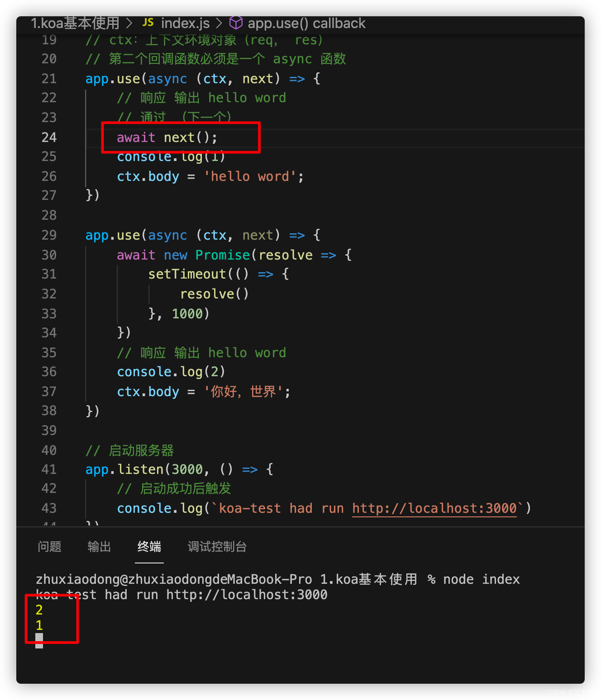Click line number 24 in gutter

pos(49,137)
